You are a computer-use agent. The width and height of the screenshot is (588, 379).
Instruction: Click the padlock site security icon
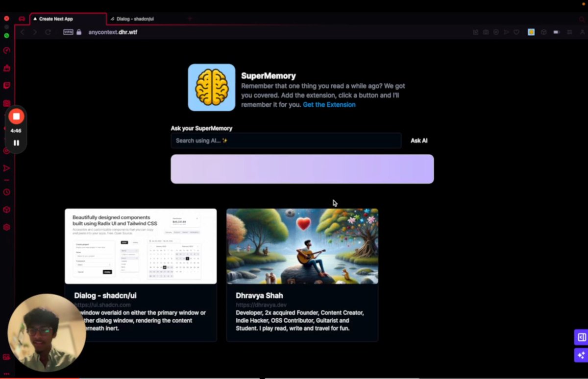click(x=79, y=32)
